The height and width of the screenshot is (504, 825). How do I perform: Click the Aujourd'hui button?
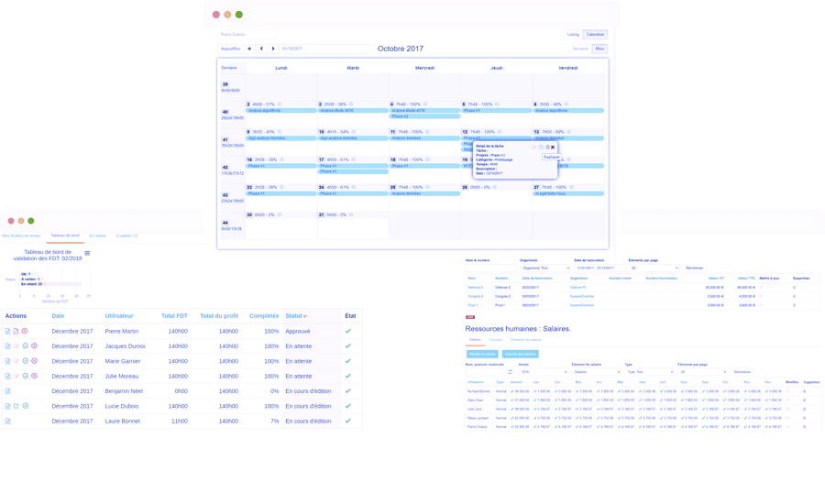coord(230,49)
